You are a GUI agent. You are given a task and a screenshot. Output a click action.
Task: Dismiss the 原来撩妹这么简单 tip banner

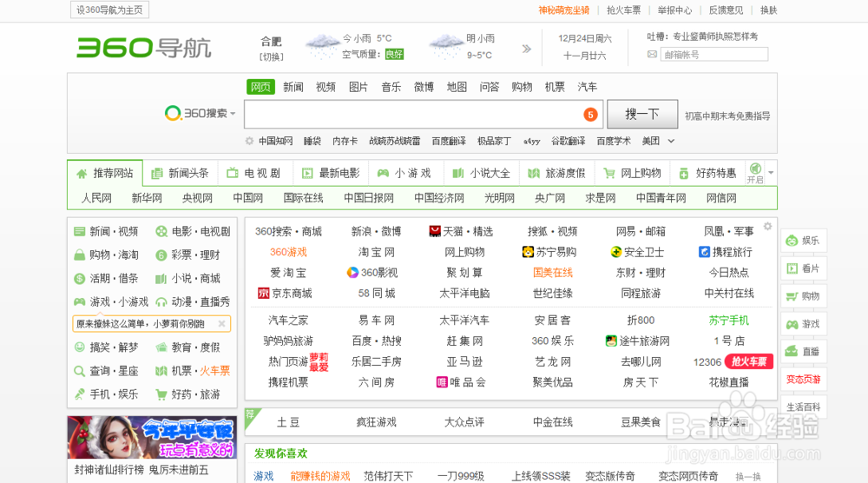221,323
